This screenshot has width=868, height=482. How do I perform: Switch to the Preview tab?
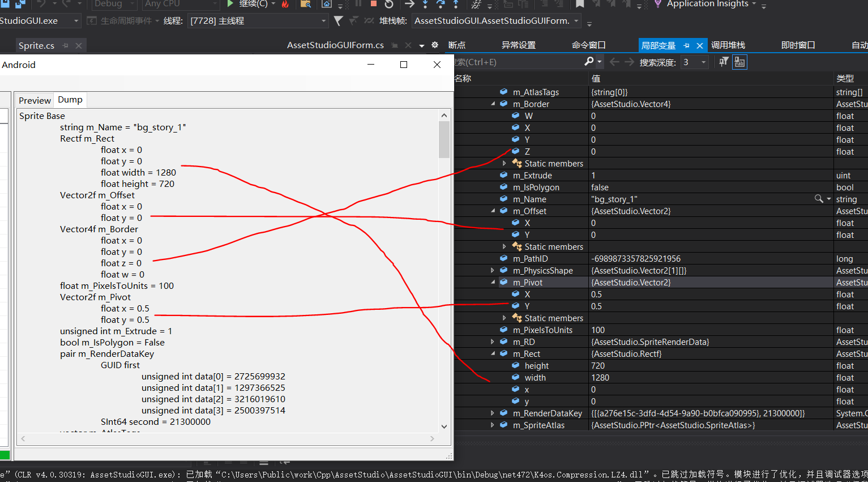point(35,100)
